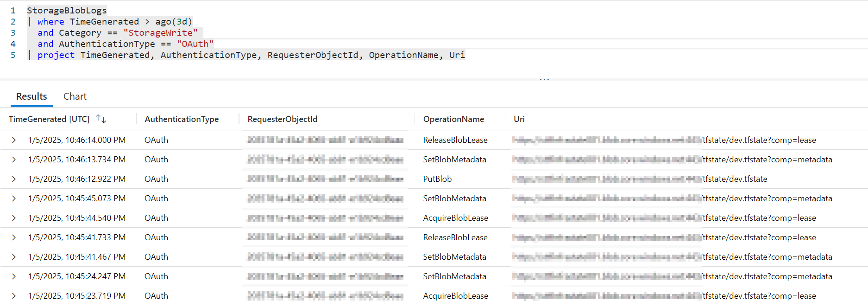Click the RequesterObjectId column header

coord(282,119)
